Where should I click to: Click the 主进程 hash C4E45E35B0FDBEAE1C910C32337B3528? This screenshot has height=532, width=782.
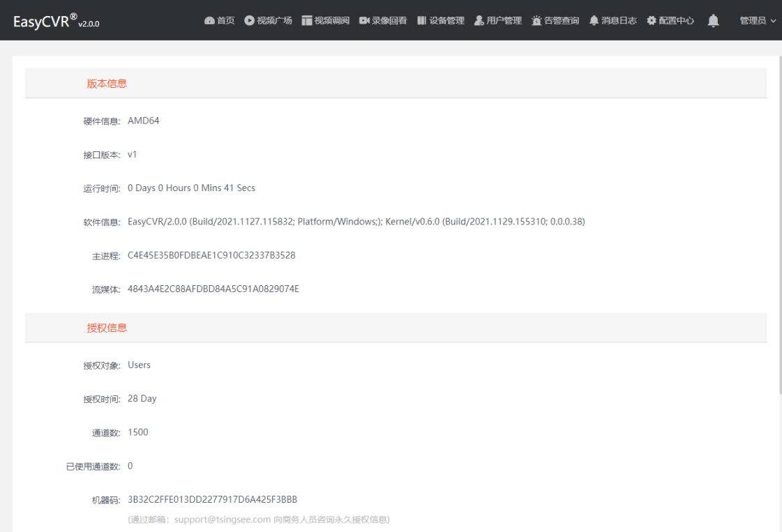click(x=211, y=255)
